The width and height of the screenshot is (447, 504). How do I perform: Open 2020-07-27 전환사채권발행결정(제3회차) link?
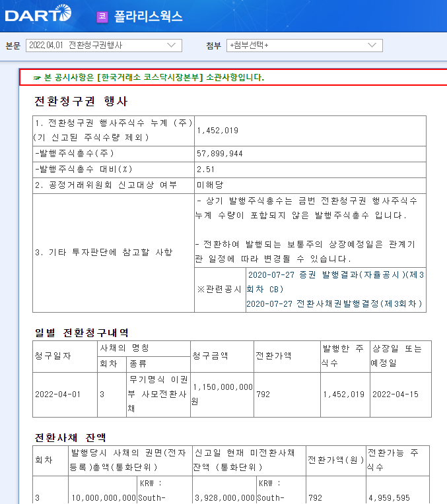(x=334, y=303)
